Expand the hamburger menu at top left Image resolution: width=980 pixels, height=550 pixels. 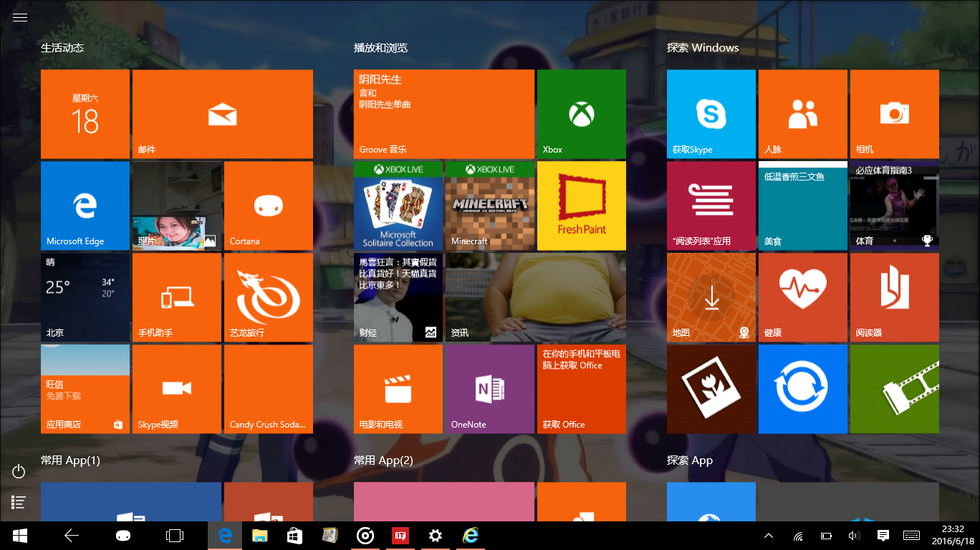pos(19,17)
